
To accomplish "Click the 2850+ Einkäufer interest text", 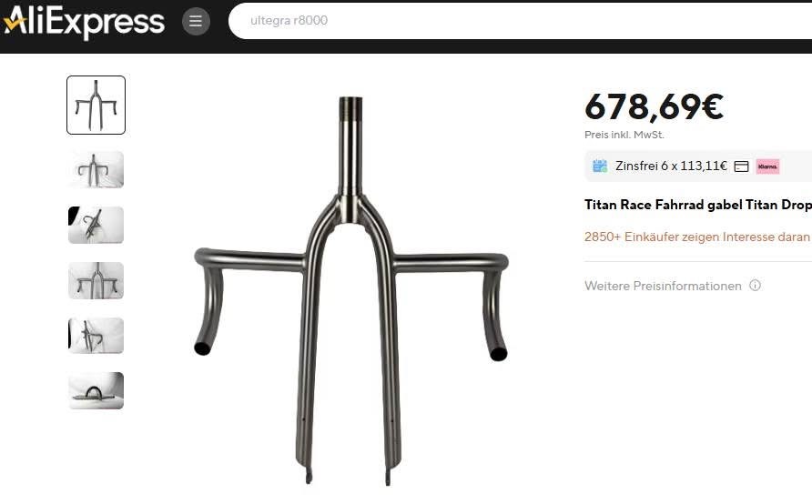I will (697, 237).
